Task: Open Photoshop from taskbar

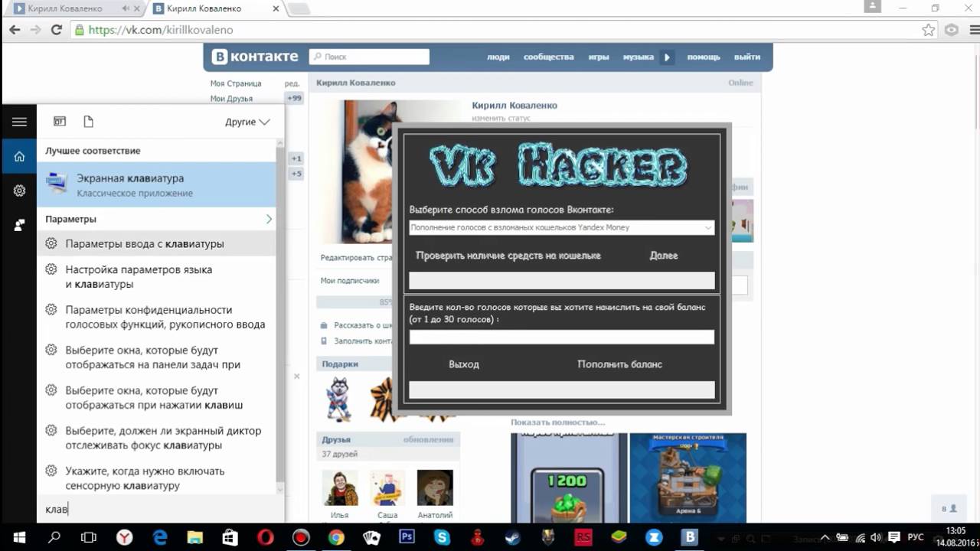Action: point(407,538)
